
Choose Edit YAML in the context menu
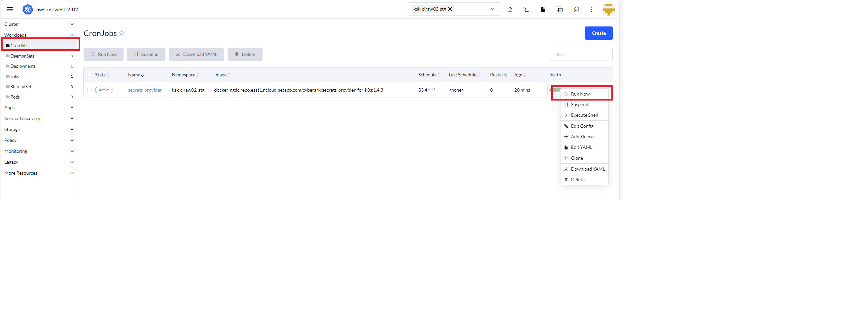coord(581,147)
